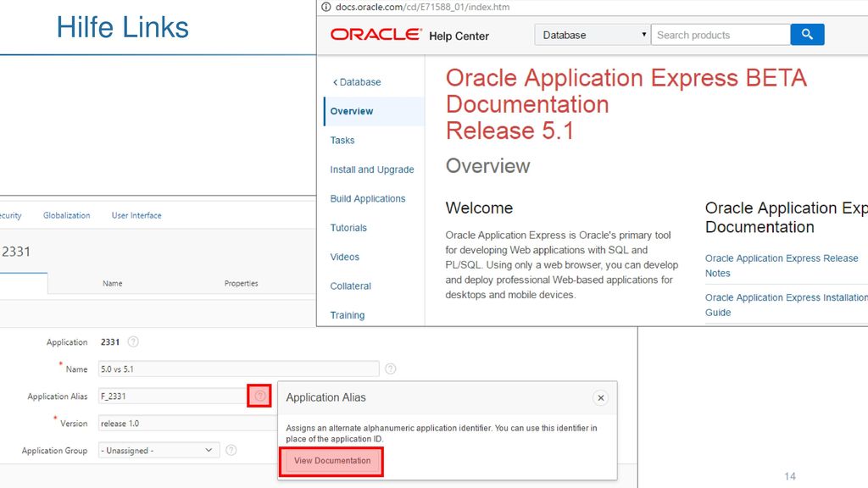Click the Name column header
This screenshot has width=868, height=488.
[113, 283]
